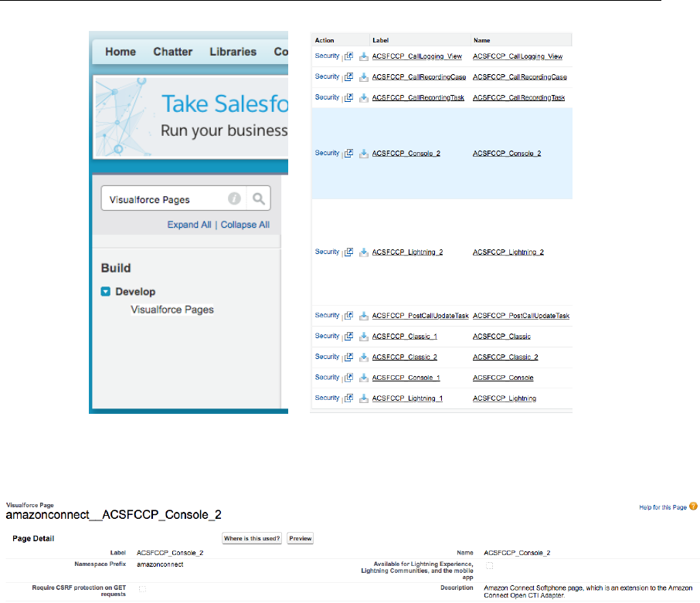This screenshot has height=603, width=700.
Task: Click Expand All link
Action: 189,225
